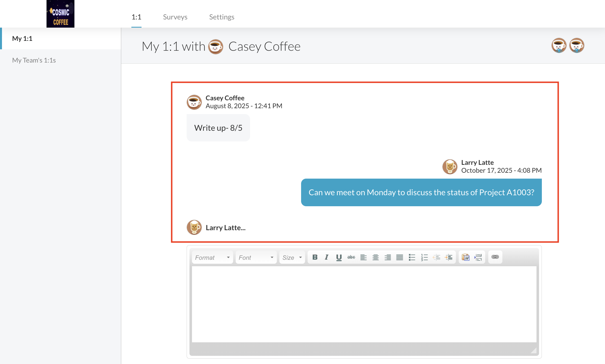Toggle strikethrough text formatting
The image size is (605, 364).
coord(351,257)
